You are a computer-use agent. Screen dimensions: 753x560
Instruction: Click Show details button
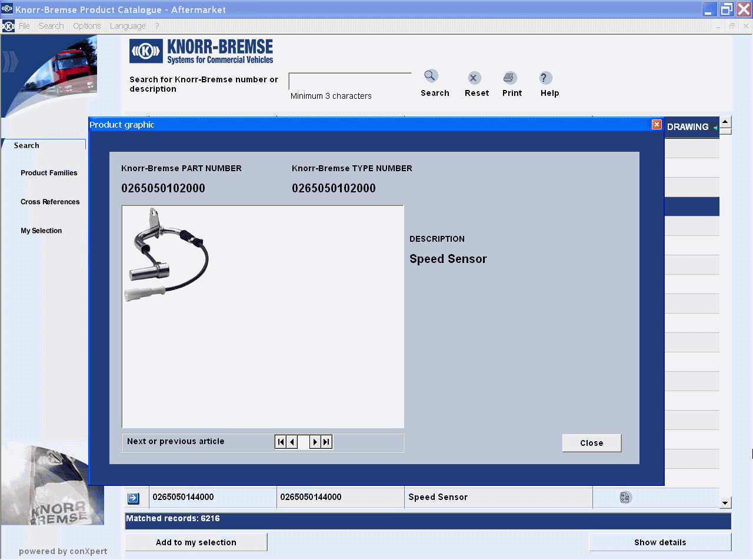(x=660, y=542)
